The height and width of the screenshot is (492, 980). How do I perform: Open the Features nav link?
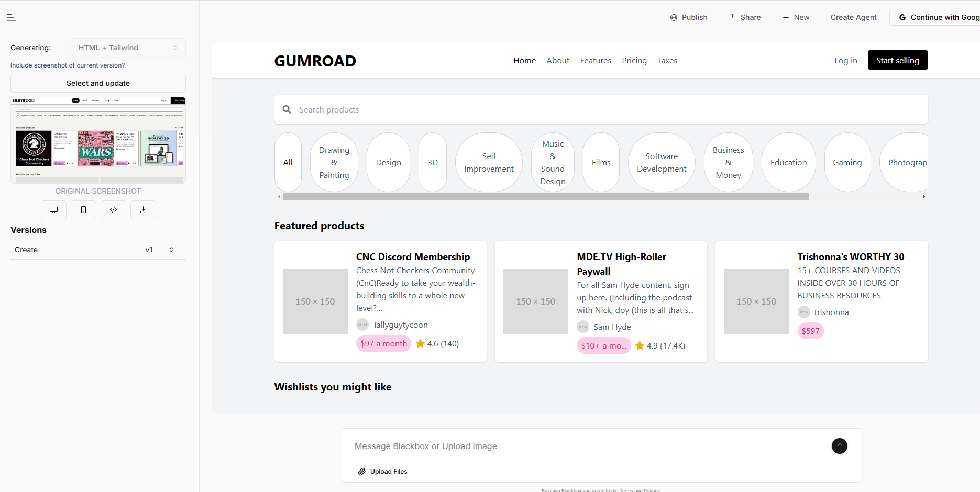coord(596,61)
